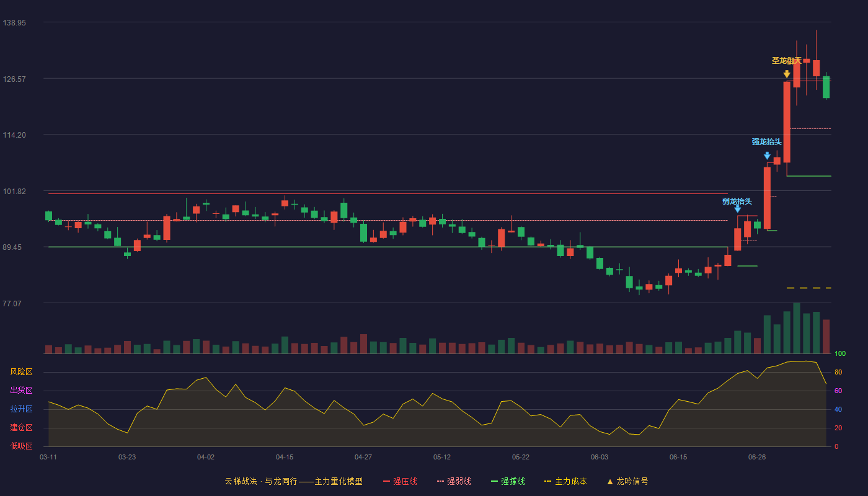Select the 强龙抬头 signal label

[x=767, y=142]
